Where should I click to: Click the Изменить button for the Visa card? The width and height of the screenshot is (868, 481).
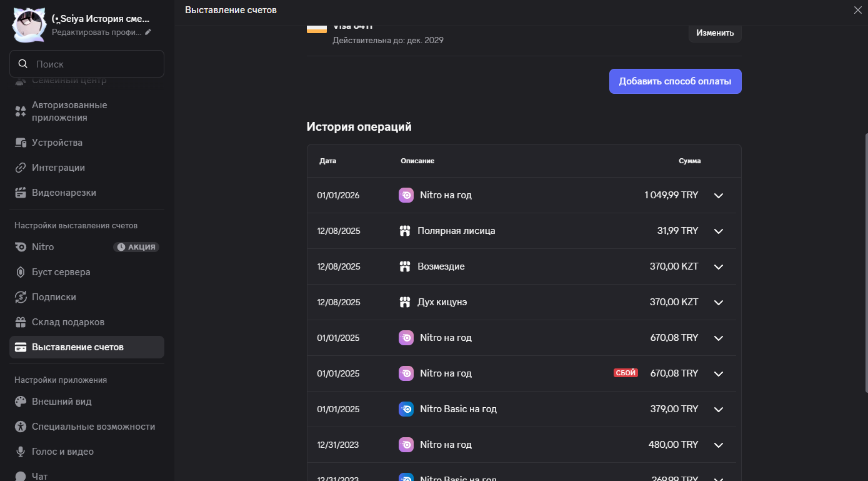[715, 33]
